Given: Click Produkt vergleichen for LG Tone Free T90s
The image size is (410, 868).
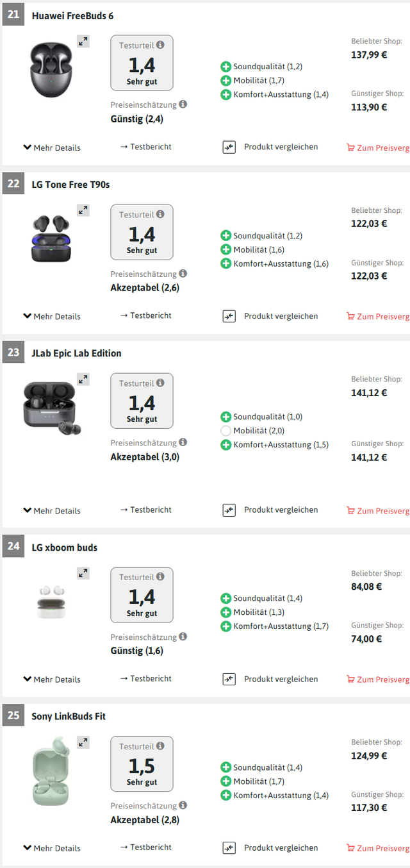Looking at the screenshot, I should [x=281, y=316].
